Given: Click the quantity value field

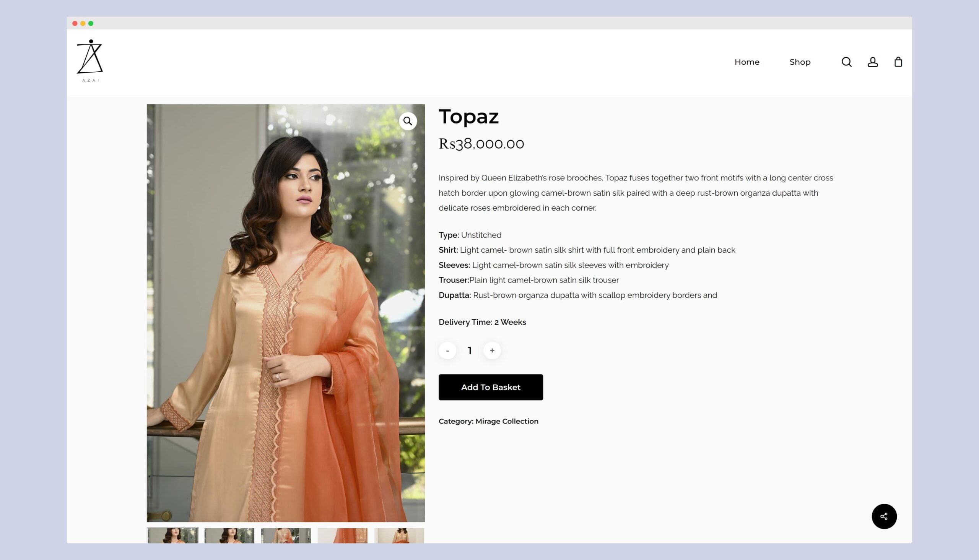Looking at the screenshot, I should (470, 351).
